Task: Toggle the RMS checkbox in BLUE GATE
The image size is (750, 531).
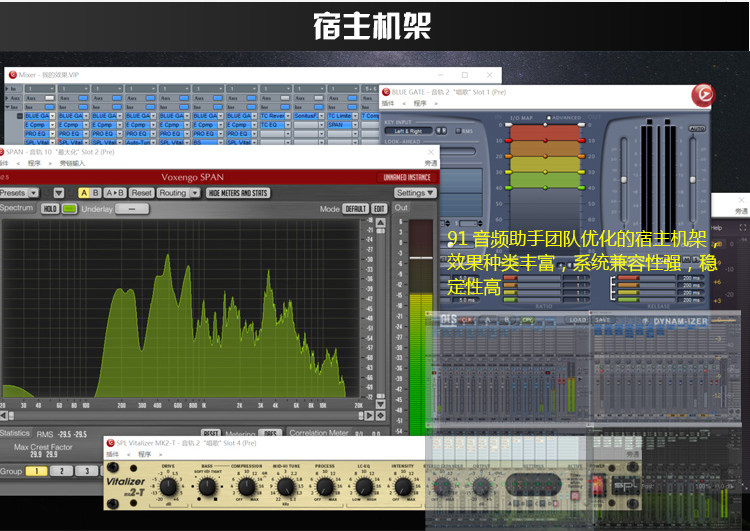Action: click(458, 131)
